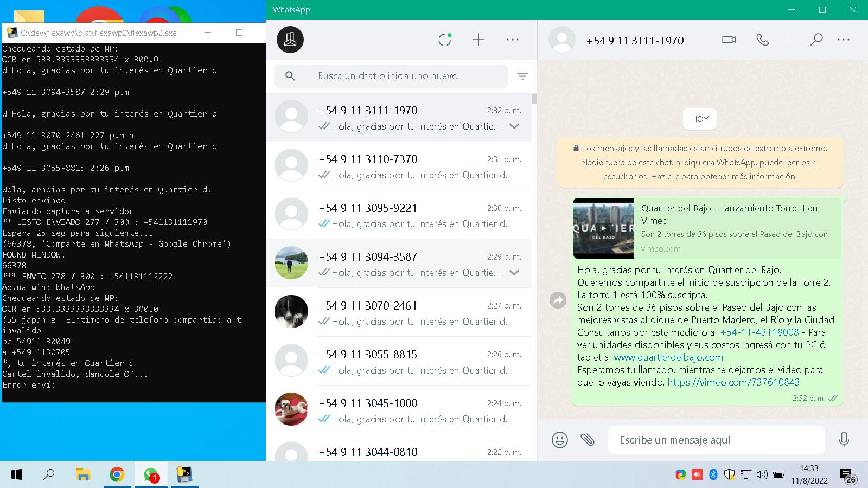Open own profile avatar in WhatsApp
The width and height of the screenshot is (868, 488).
pyautogui.click(x=290, y=40)
